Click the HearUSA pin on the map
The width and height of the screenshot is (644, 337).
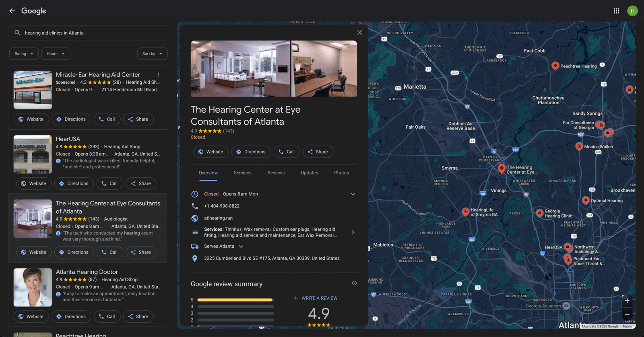pyautogui.click(x=567, y=247)
